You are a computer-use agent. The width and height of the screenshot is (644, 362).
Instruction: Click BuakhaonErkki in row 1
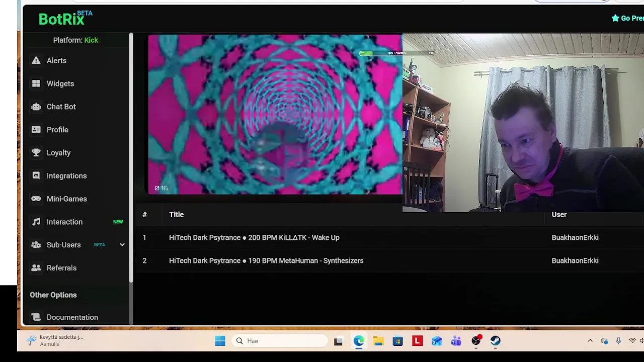tap(575, 237)
